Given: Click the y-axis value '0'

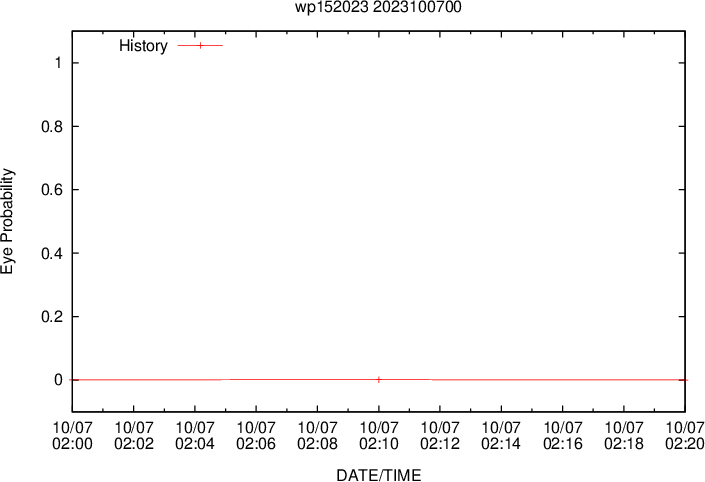Looking at the screenshot, I should click(58, 380).
